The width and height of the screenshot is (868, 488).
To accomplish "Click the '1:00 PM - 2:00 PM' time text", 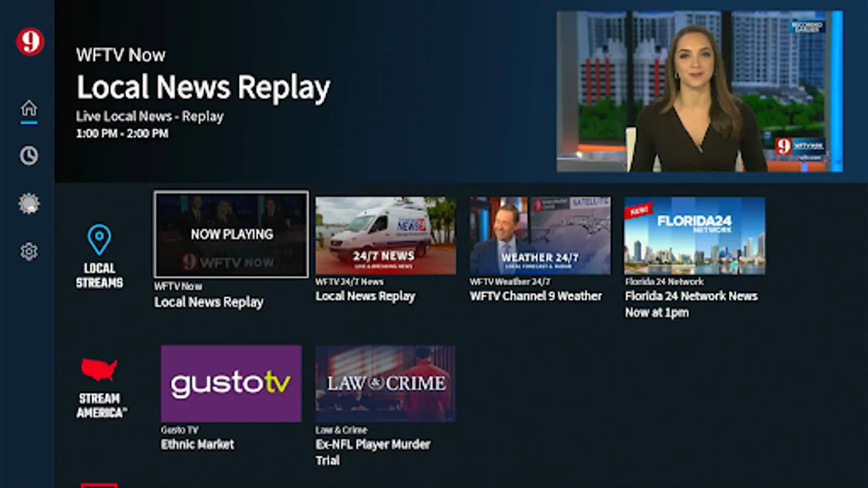I will pos(122,133).
